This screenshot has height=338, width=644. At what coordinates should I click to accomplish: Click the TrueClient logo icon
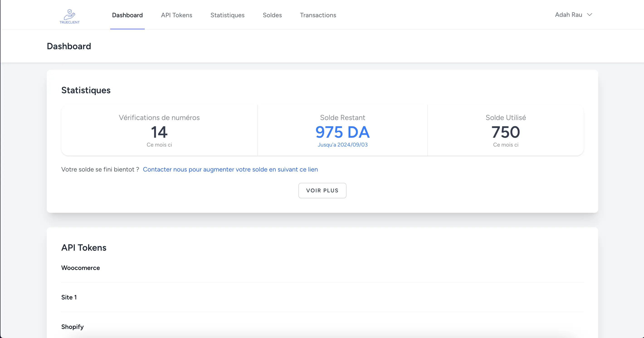[x=69, y=16]
